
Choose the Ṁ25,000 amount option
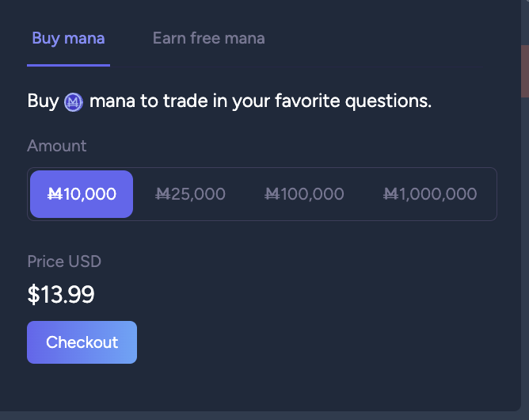tap(190, 194)
